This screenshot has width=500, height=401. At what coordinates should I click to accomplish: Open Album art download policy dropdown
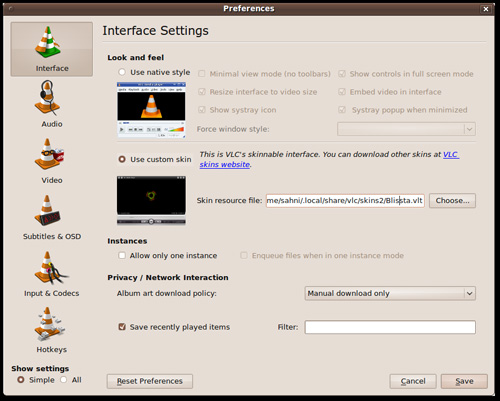[390, 293]
